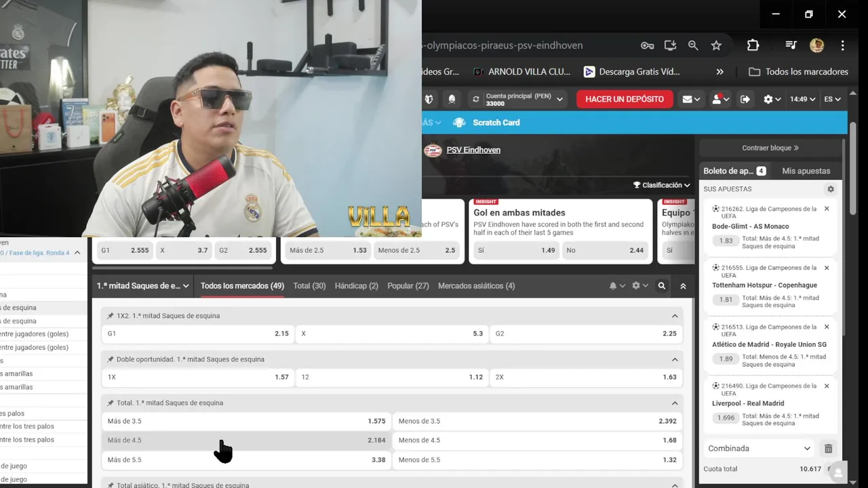Image resolution: width=868 pixels, height=488 pixels.
Task: Click the chat support bubble icon
Action: click(x=838, y=472)
